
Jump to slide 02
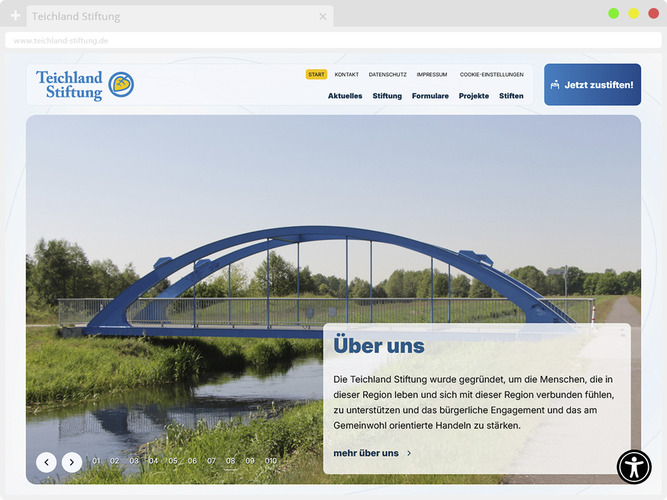point(114,461)
